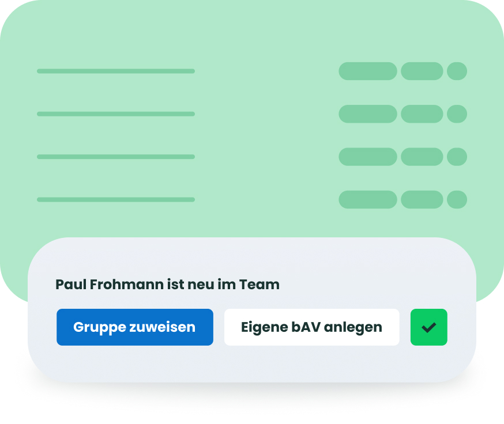Expand the second list entry

tap(115, 114)
